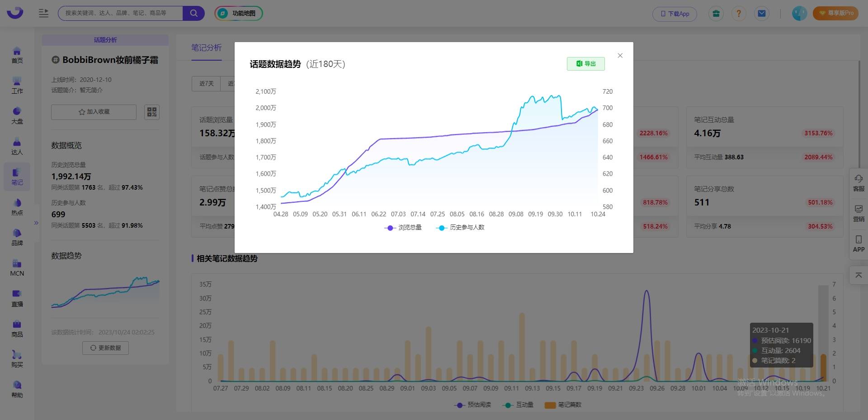868x420 pixels.
Task: Open 热点 in the sidebar
Action: coord(17,207)
